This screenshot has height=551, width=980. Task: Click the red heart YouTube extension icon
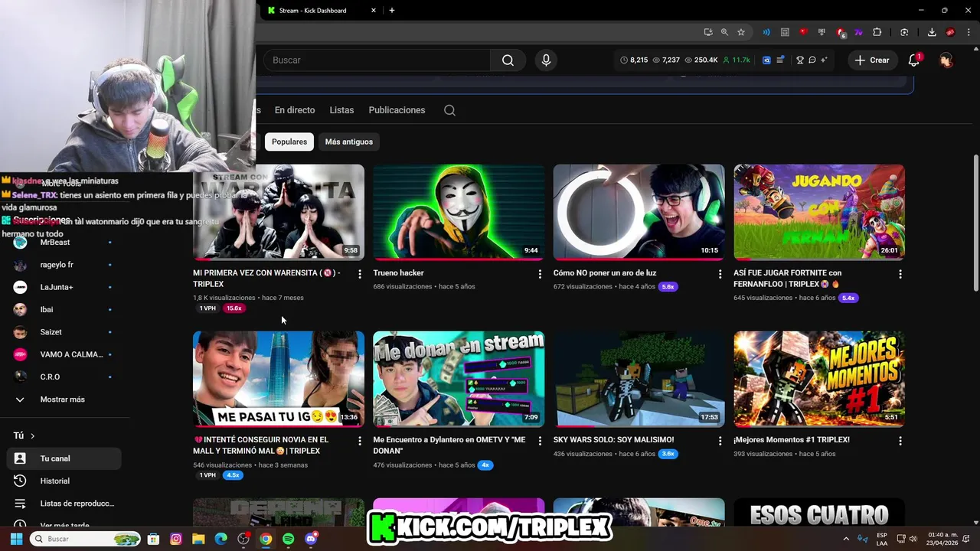coord(803,32)
